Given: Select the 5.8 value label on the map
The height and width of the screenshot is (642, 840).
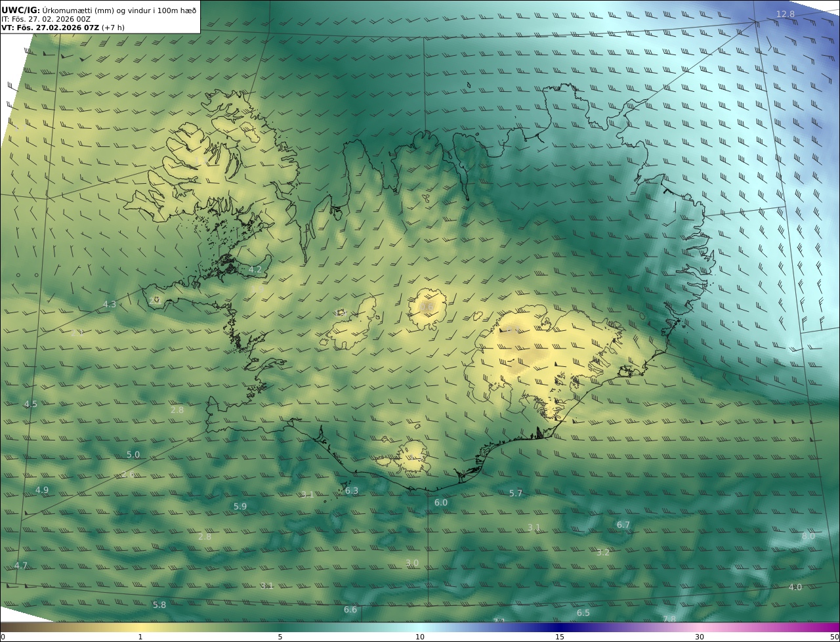Looking at the screenshot, I should click(159, 605).
